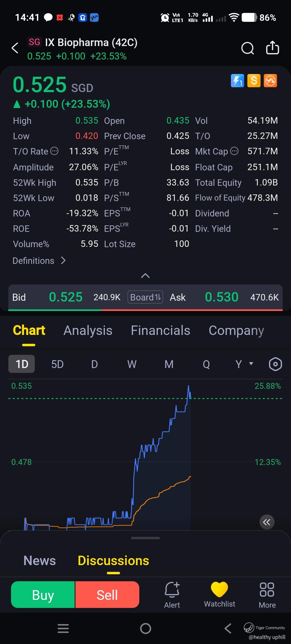The height and width of the screenshot is (644, 291).
Task: Open chart settings hexagon icon
Action: pyautogui.click(x=275, y=364)
